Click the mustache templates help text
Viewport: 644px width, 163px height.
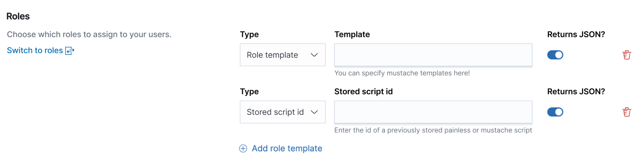point(402,73)
